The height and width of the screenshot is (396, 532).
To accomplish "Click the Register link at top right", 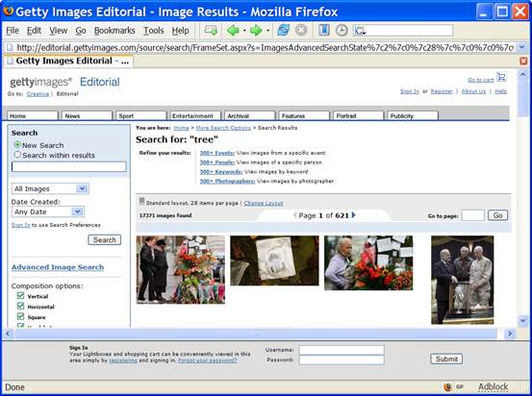I will [x=442, y=91].
